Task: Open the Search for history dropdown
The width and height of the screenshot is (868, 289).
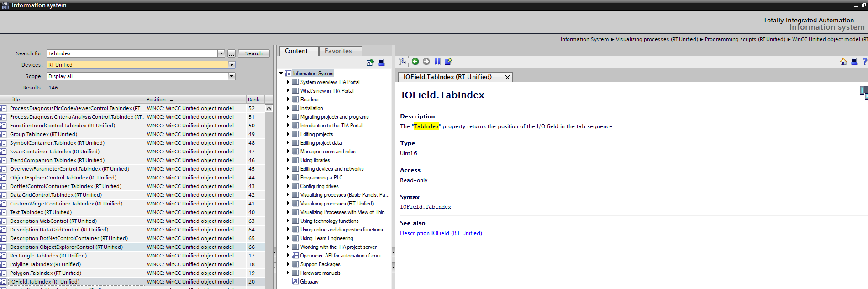Action: [x=221, y=53]
